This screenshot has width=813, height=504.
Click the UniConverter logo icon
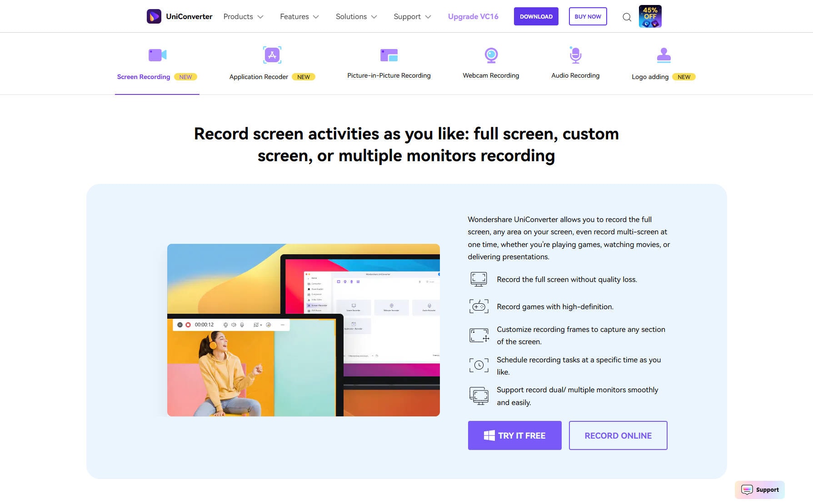tap(154, 16)
